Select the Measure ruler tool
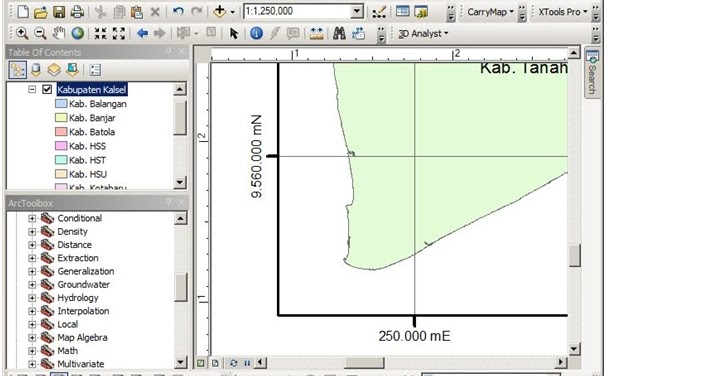 pyautogui.click(x=316, y=33)
